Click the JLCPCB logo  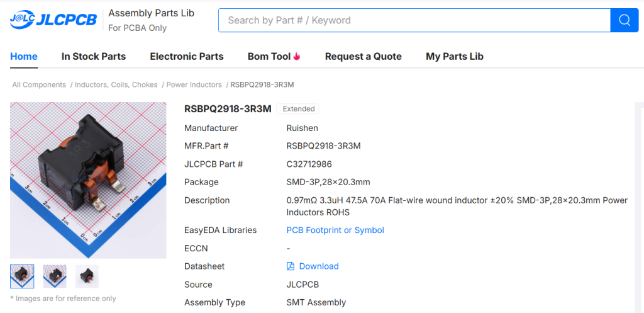53,20
